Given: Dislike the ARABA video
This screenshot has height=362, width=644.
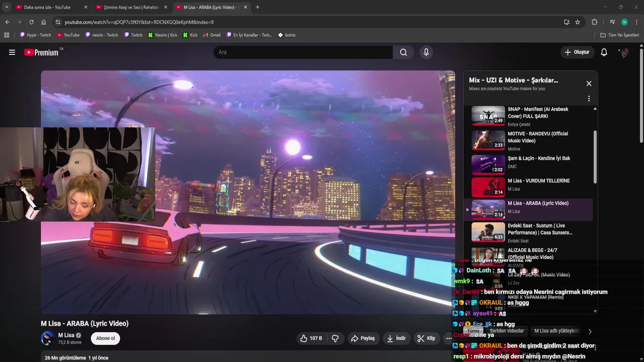Looking at the screenshot, I should pyautogui.click(x=335, y=338).
